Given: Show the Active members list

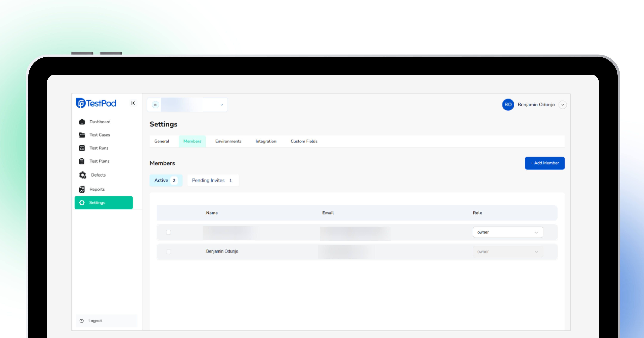Looking at the screenshot, I should point(166,180).
